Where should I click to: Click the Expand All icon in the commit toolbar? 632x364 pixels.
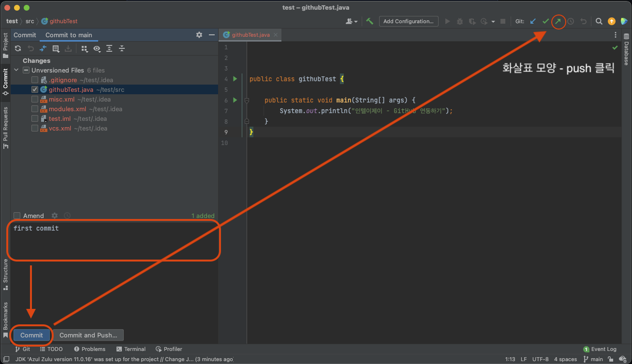(109, 48)
